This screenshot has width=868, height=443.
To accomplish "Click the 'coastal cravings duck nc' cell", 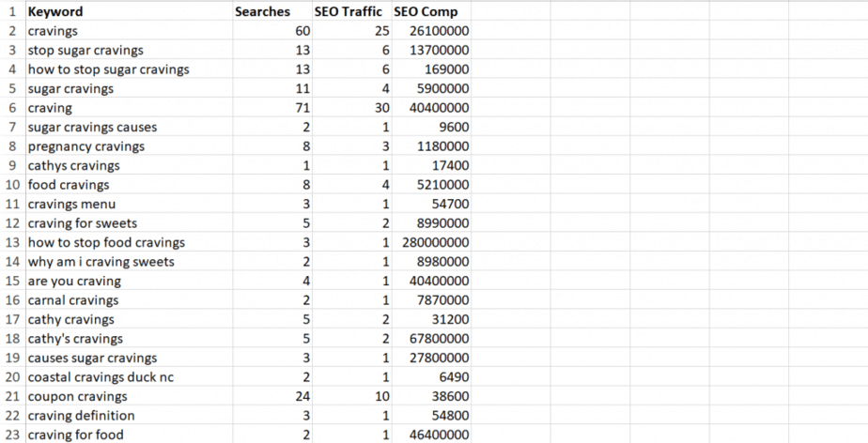I will tap(100, 377).
